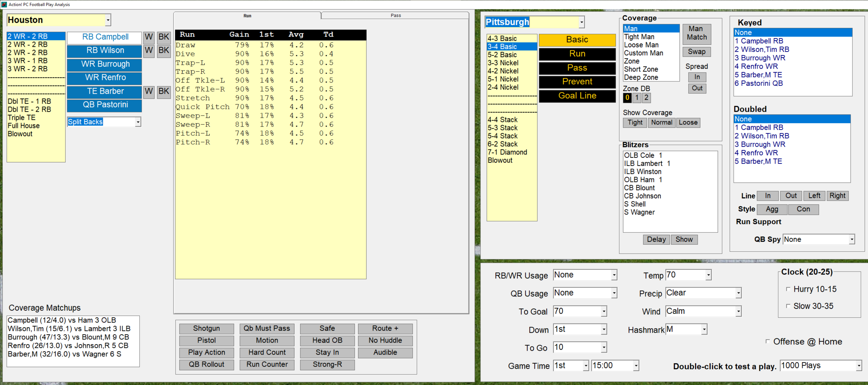Switch to the Run tab
Image resolution: width=868 pixels, height=385 pixels.
pyautogui.click(x=247, y=16)
